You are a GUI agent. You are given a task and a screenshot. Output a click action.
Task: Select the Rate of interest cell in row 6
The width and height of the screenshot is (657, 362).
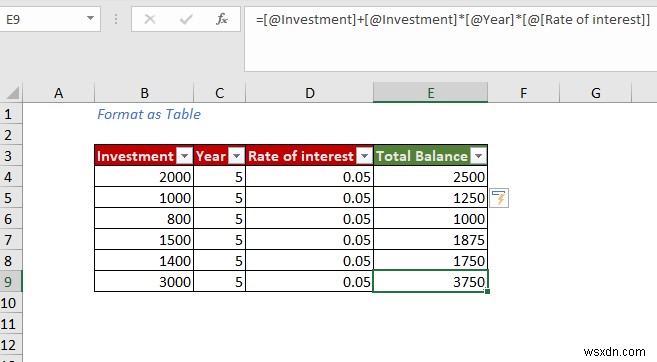[x=310, y=219]
